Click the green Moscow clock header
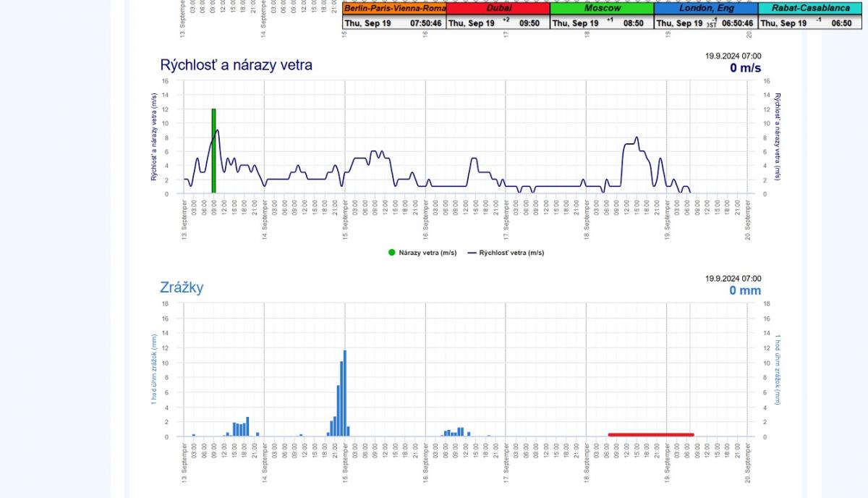The width and height of the screenshot is (868, 498). (602, 9)
